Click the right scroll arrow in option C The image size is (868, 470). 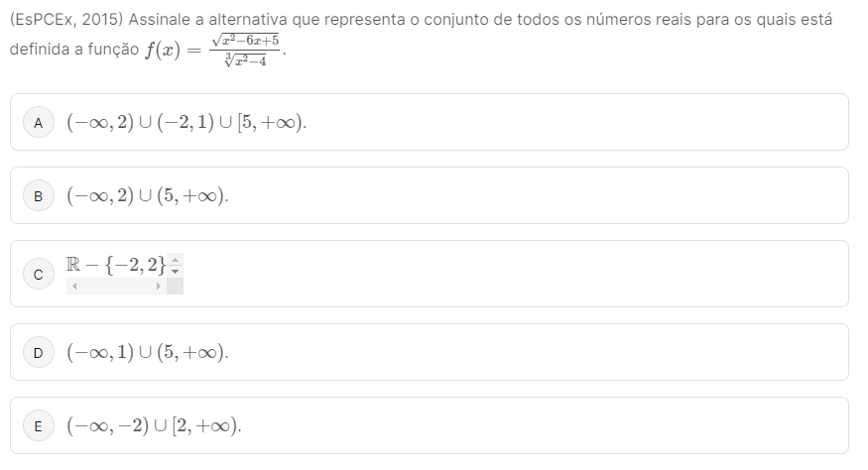point(159,287)
